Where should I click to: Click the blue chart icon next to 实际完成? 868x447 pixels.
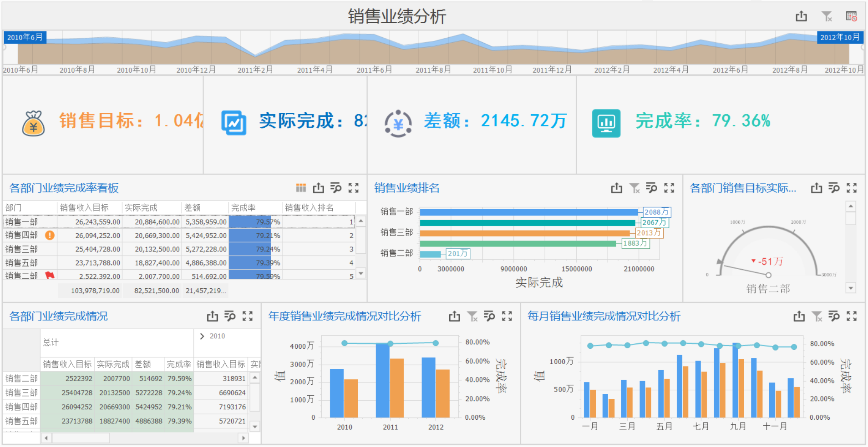pos(234,123)
